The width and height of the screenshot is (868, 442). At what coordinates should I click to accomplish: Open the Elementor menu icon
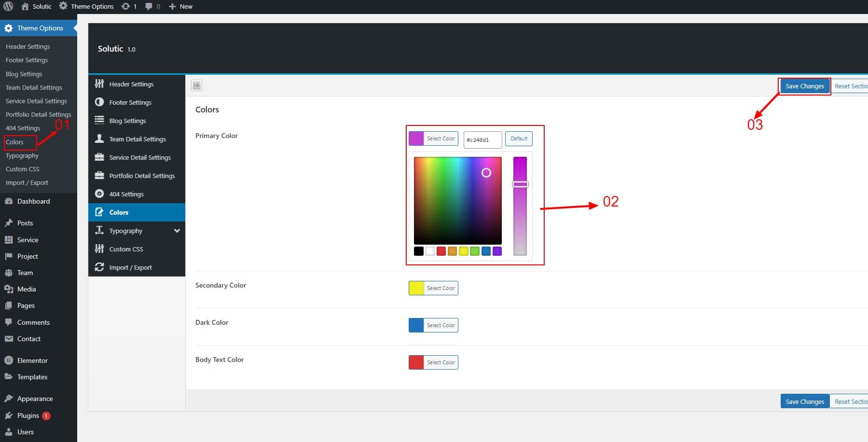coord(8,360)
